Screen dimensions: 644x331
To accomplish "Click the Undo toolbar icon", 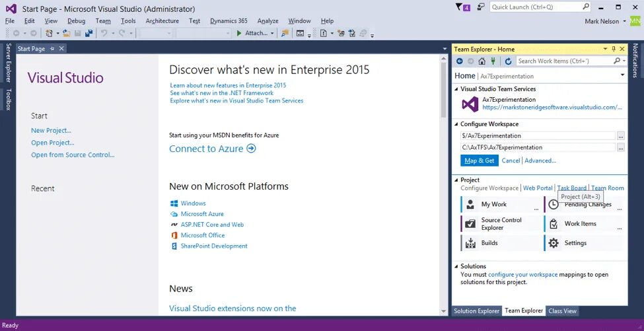I will [104, 33].
